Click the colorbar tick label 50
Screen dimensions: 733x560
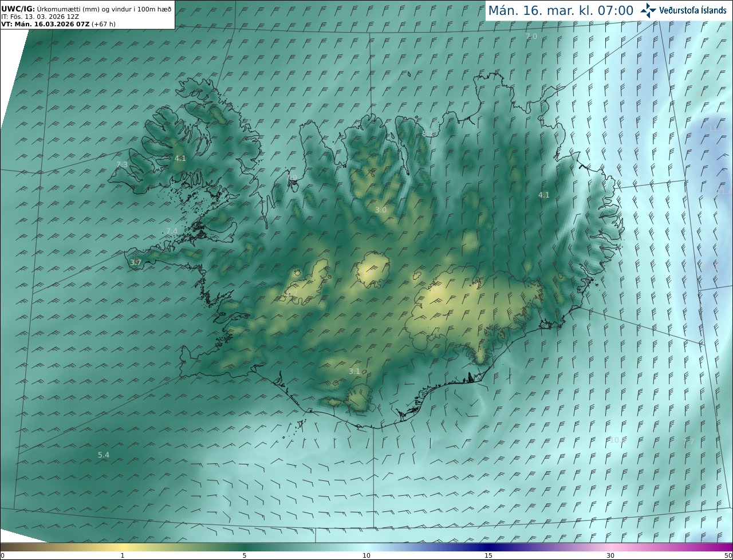click(728, 555)
